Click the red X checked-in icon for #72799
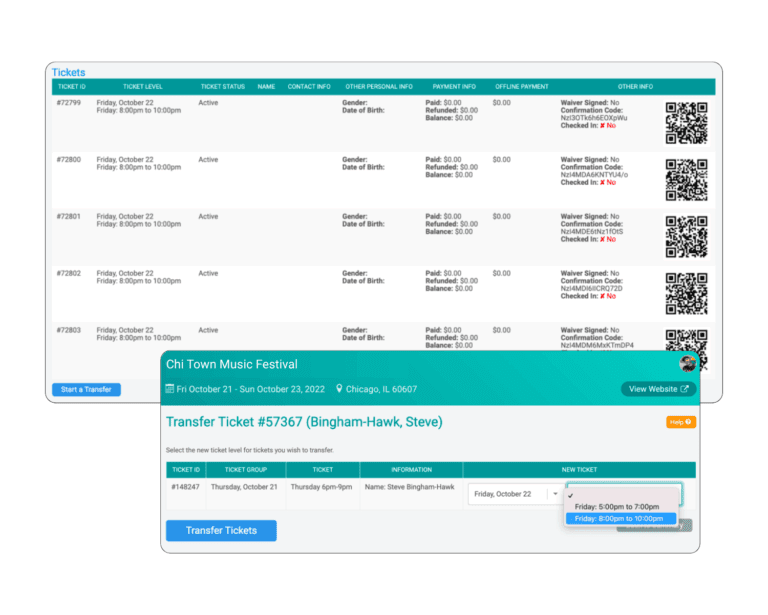768x615 pixels. click(x=602, y=126)
